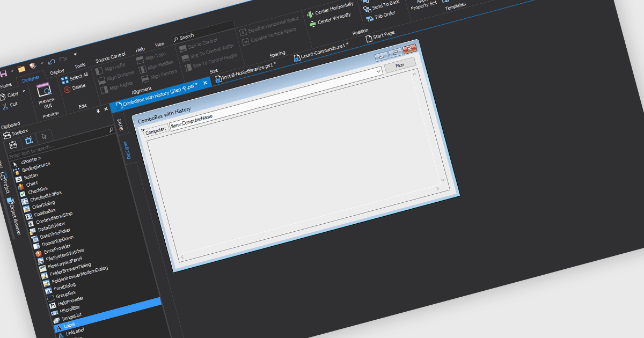This screenshot has width=644, height=338.
Task: Close the ComboBox with History psf tab
Action: tap(205, 83)
